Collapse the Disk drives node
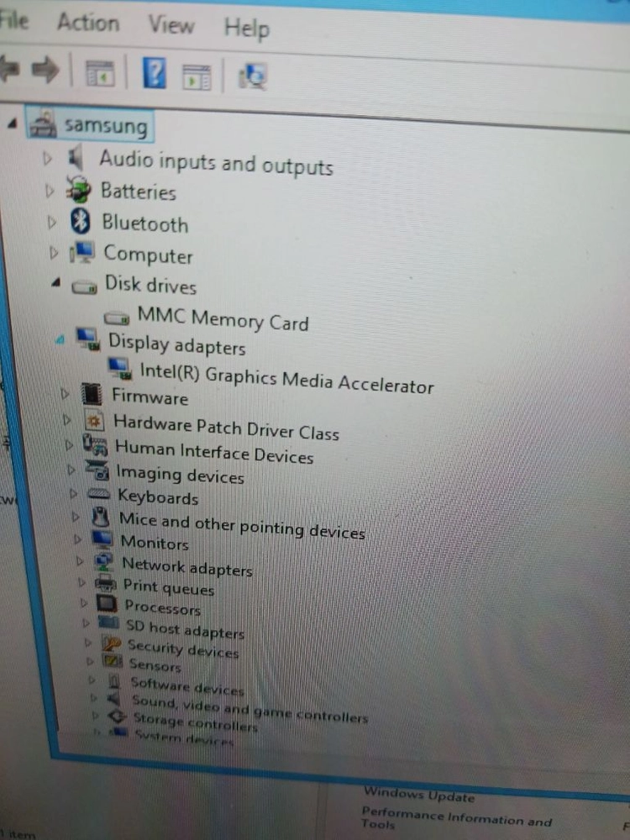630x840 pixels. [55, 282]
